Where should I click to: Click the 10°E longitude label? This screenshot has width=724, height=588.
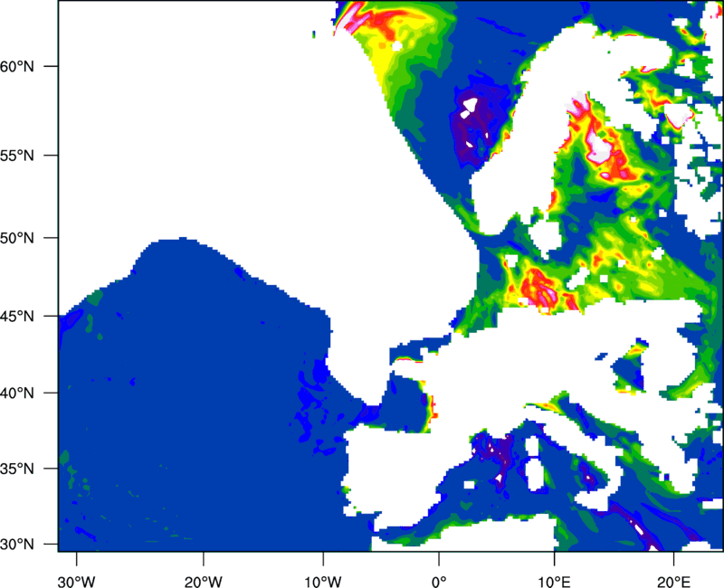[554, 582]
